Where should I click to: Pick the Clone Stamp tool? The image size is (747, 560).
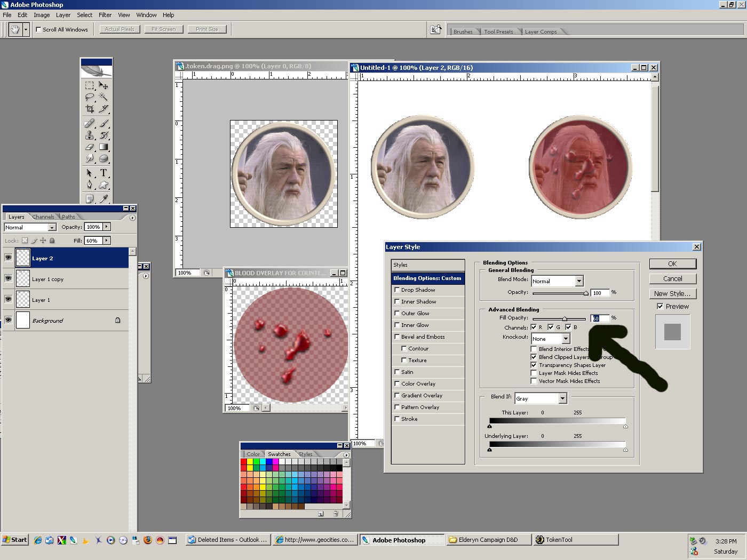(x=89, y=135)
